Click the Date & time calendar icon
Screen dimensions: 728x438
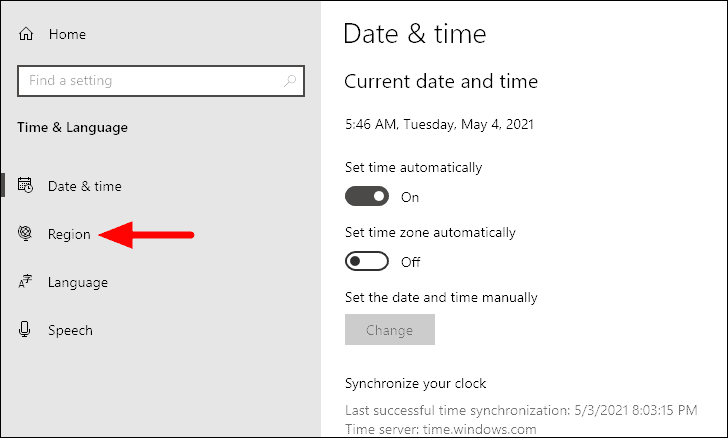(25, 185)
